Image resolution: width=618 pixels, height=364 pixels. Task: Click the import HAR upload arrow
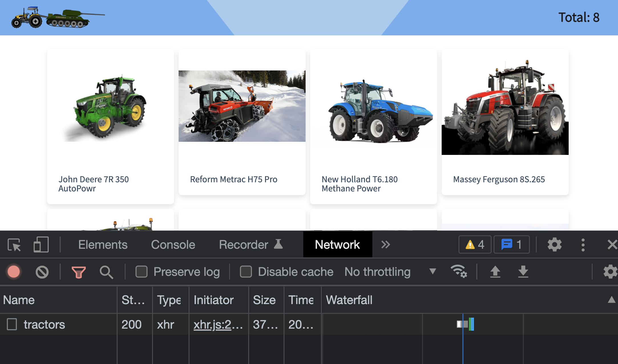pyautogui.click(x=495, y=272)
